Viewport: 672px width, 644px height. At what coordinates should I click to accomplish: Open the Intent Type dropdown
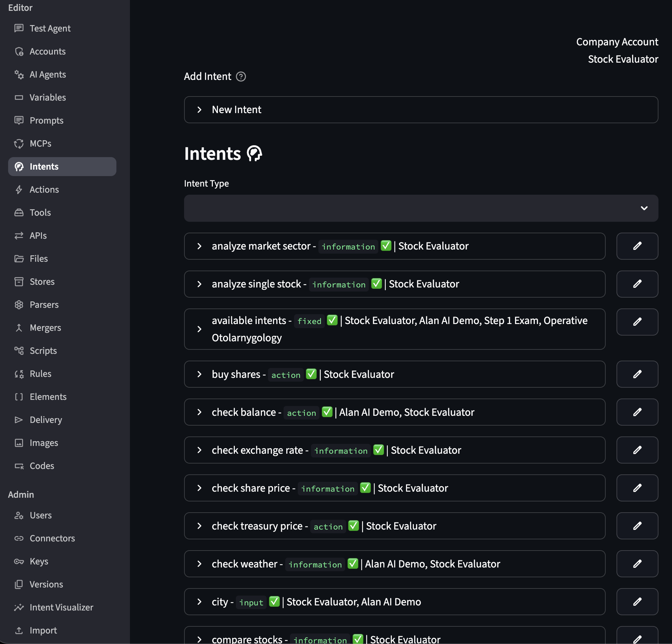click(x=421, y=208)
